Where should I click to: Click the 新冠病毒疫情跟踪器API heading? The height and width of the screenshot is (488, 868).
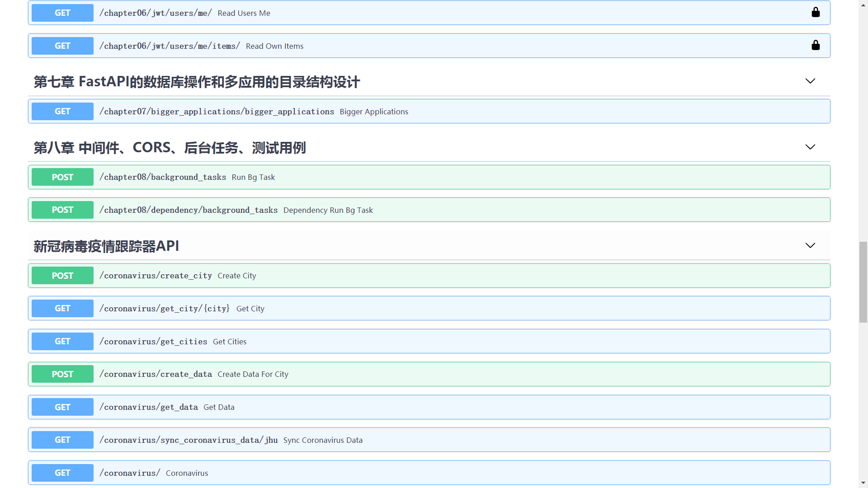106,246
